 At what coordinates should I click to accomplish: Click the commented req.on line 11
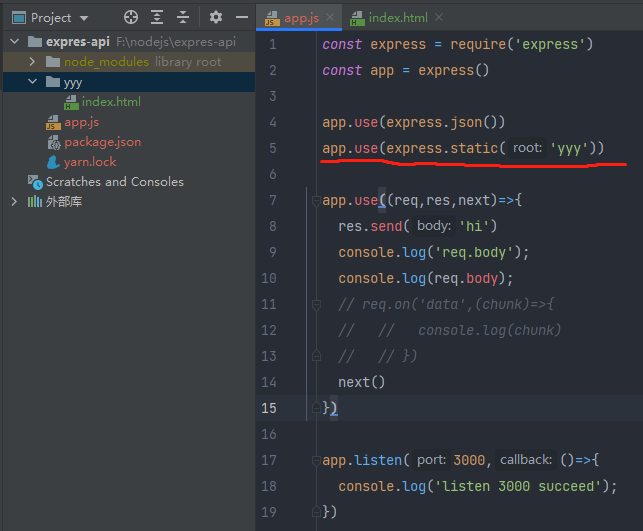(x=446, y=304)
